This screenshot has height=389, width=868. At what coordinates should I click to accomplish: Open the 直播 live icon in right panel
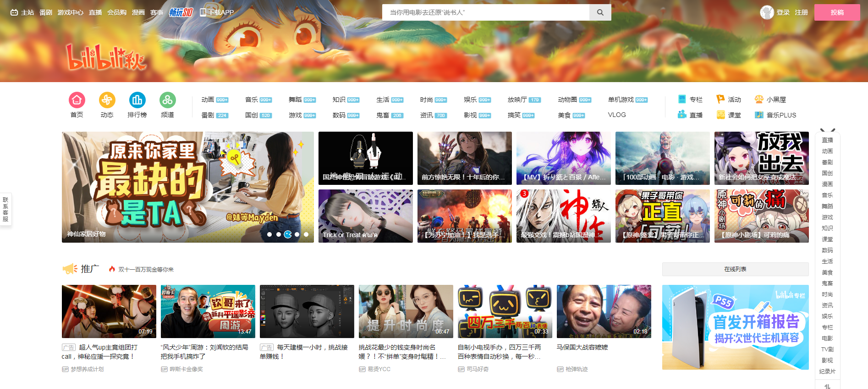tap(682, 115)
